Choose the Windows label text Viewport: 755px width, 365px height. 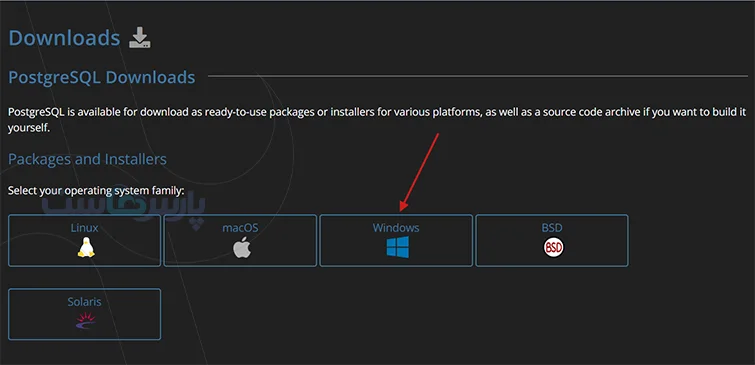396,227
